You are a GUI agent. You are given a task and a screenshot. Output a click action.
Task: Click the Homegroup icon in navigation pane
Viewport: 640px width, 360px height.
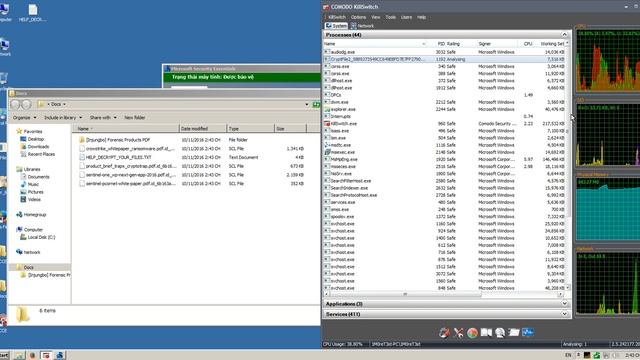click(19, 214)
